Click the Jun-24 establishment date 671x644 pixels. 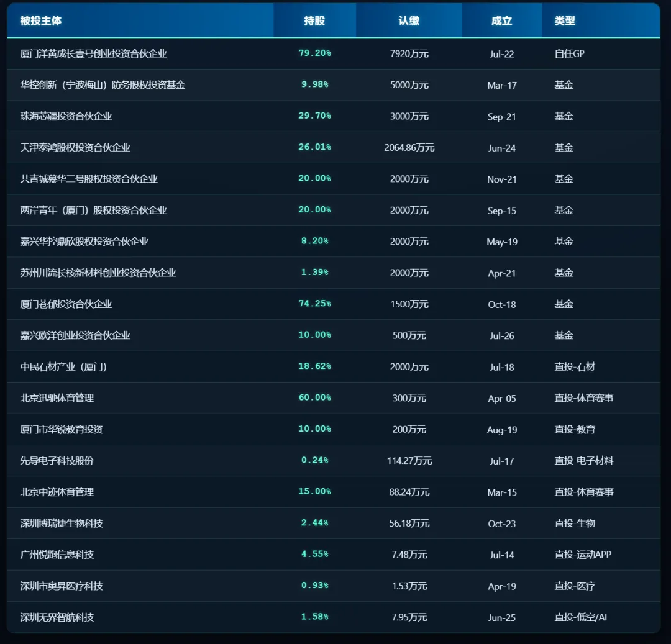501,148
